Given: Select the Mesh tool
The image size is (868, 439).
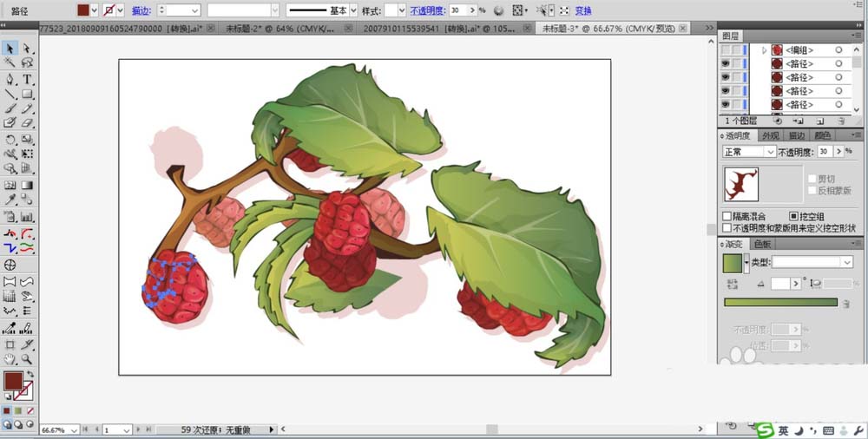Looking at the screenshot, I should click(x=10, y=185).
